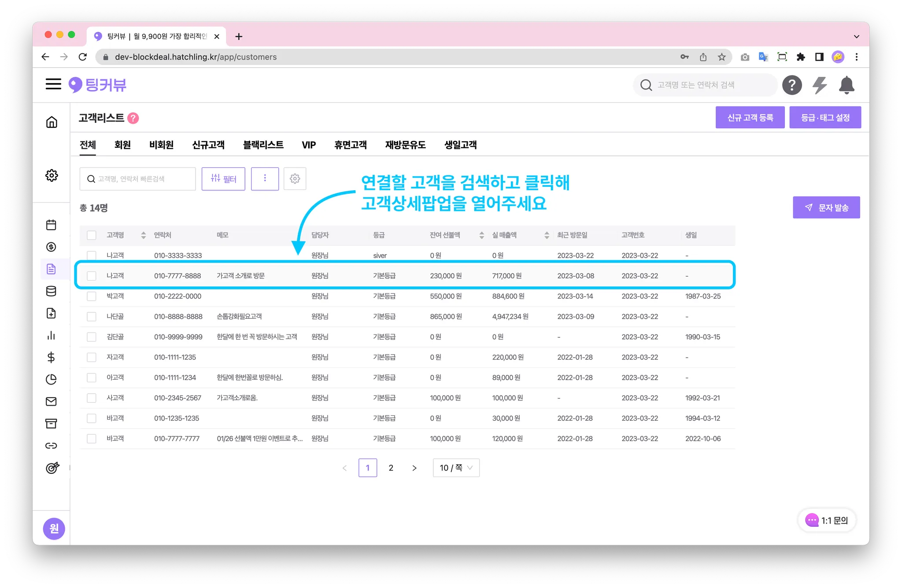Click the home icon in sidebar
The image size is (902, 588).
52,122
